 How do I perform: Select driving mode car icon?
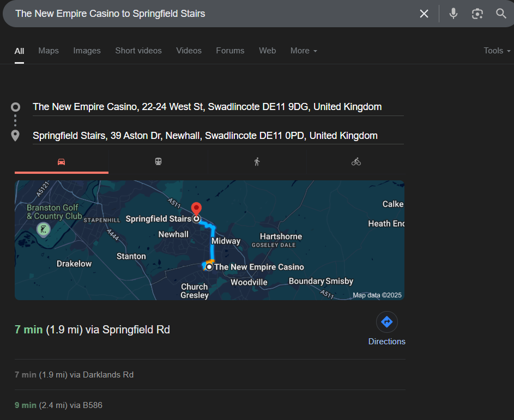point(61,162)
